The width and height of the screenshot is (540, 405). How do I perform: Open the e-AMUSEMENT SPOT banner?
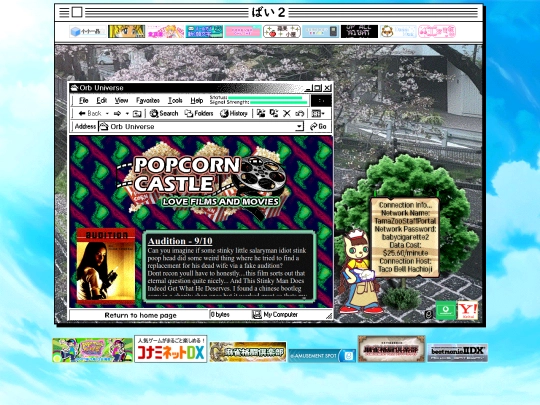pyautogui.click(x=322, y=355)
